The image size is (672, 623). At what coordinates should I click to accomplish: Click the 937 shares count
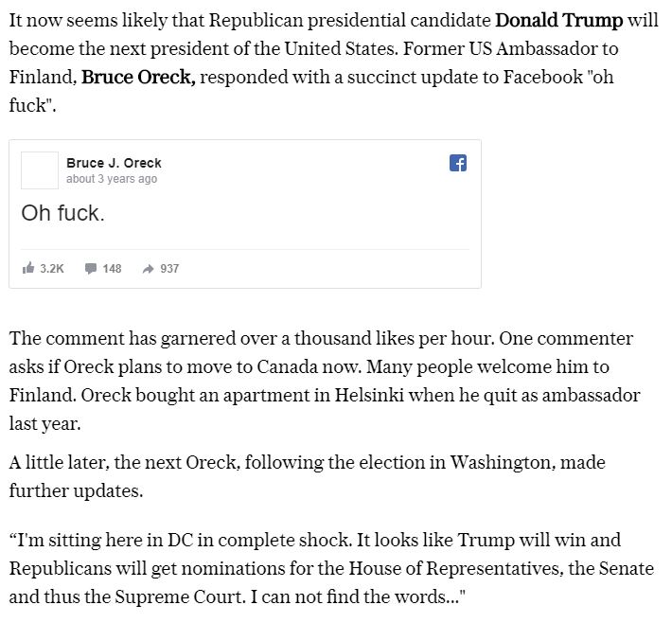point(169,268)
